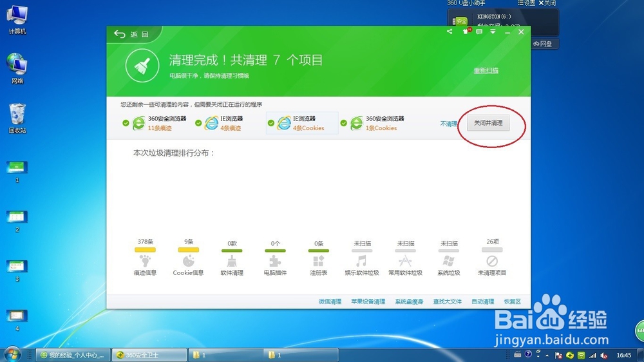Uncheck IE浏览器 4条痕迹 item
644x362 pixels.
(198, 123)
